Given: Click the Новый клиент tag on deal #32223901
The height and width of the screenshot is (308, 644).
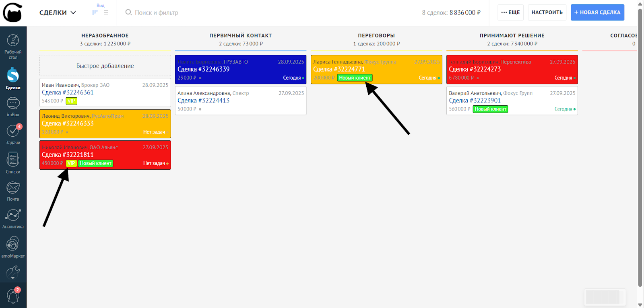Looking at the screenshot, I should tap(490, 109).
